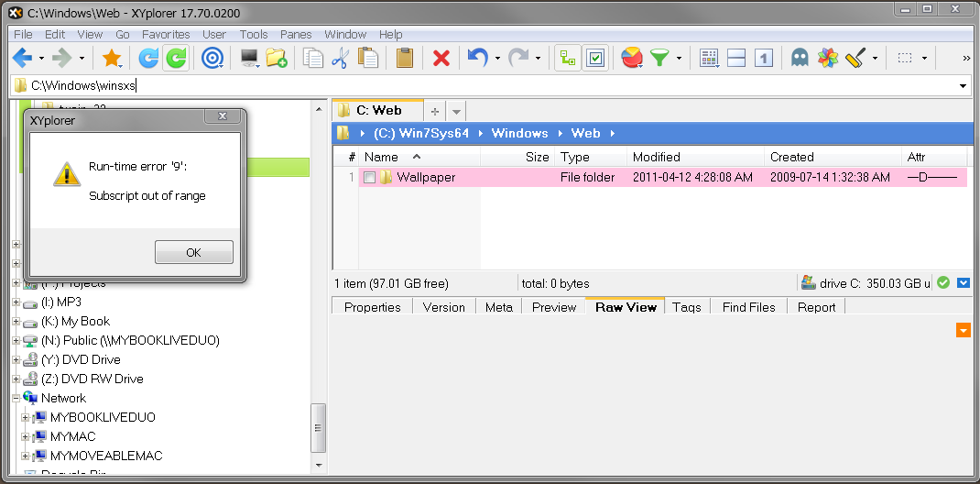Toggle the folder tree panel button

click(x=568, y=59)
